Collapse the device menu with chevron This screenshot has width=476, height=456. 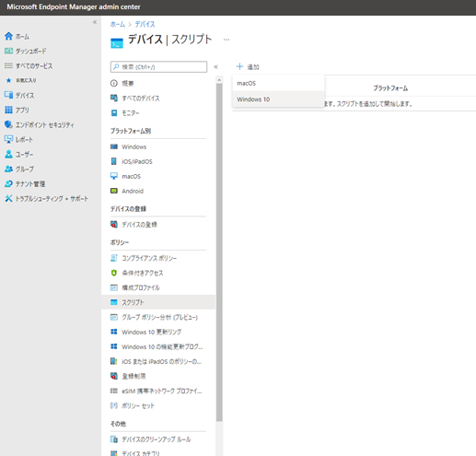(x=216, y=66)
